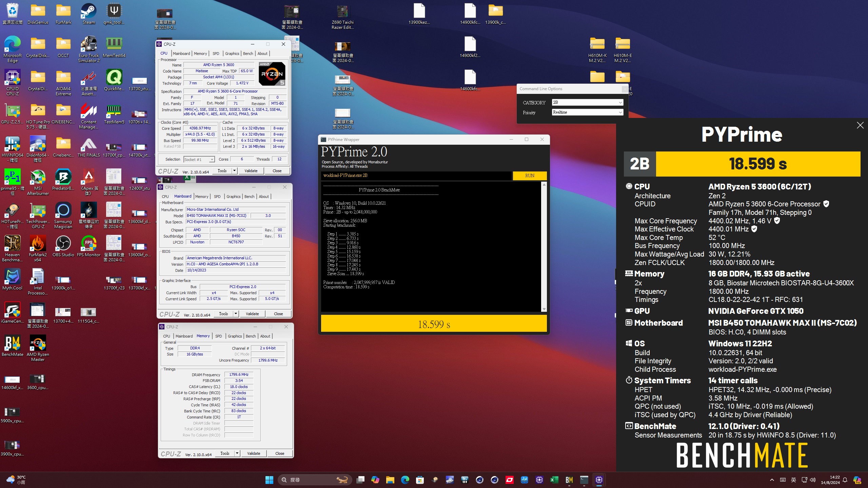
Task: Open the Euro Truck Simulator 2 icon
Action: [88, 49]
